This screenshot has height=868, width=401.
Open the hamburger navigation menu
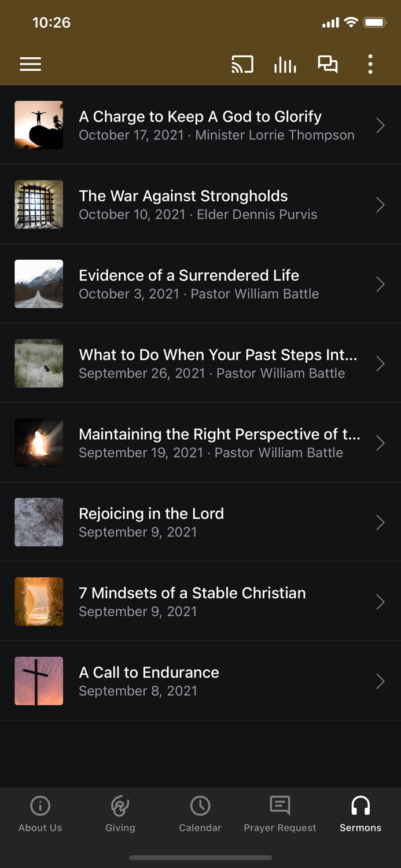coord(30,64)
